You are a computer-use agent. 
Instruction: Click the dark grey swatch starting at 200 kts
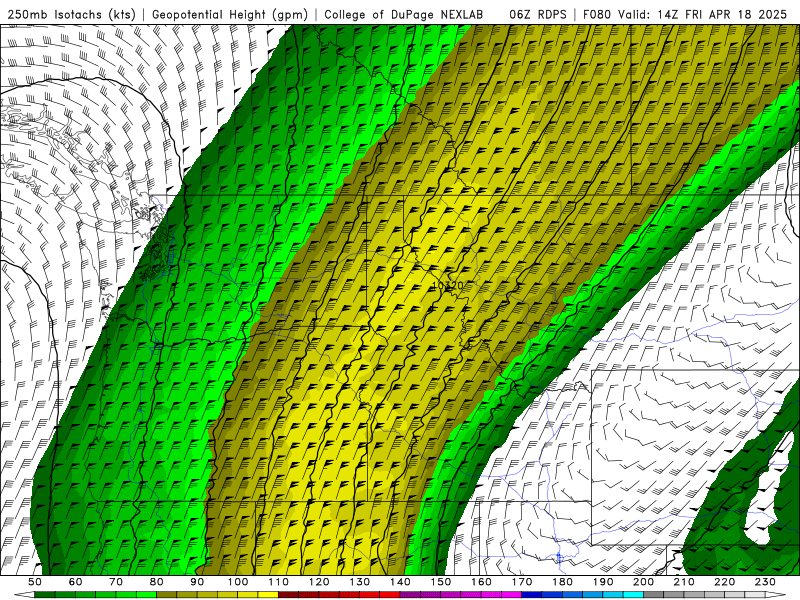tap(654, 595)
